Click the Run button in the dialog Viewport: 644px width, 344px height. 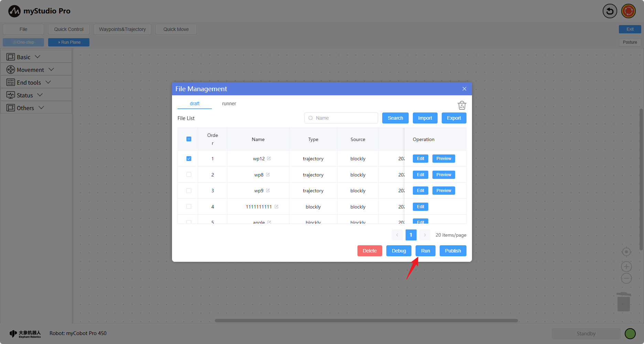click(425, 251)
